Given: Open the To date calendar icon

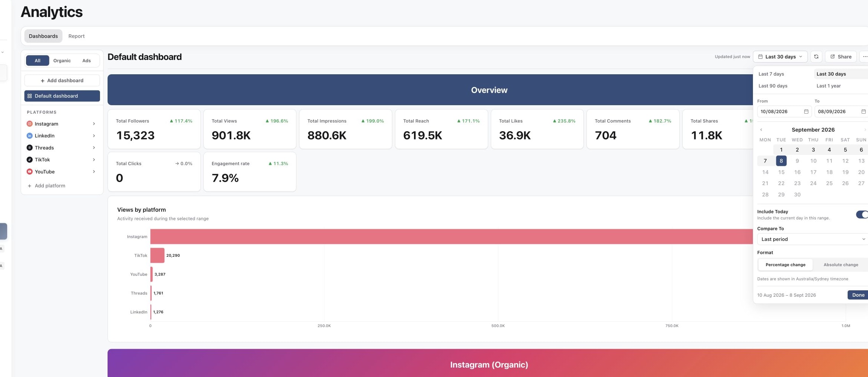Looking at the screenshot, I should coord(863,112).
